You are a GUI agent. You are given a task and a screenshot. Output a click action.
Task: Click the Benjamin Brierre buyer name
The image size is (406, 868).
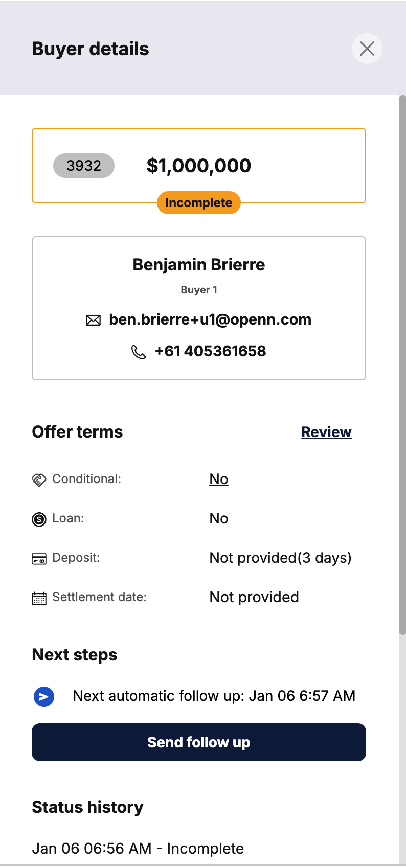199,265
